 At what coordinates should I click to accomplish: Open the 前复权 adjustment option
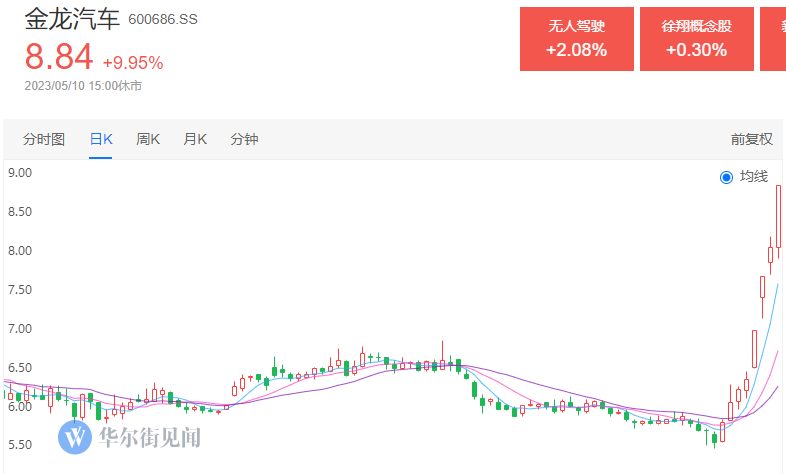[751, 139]
